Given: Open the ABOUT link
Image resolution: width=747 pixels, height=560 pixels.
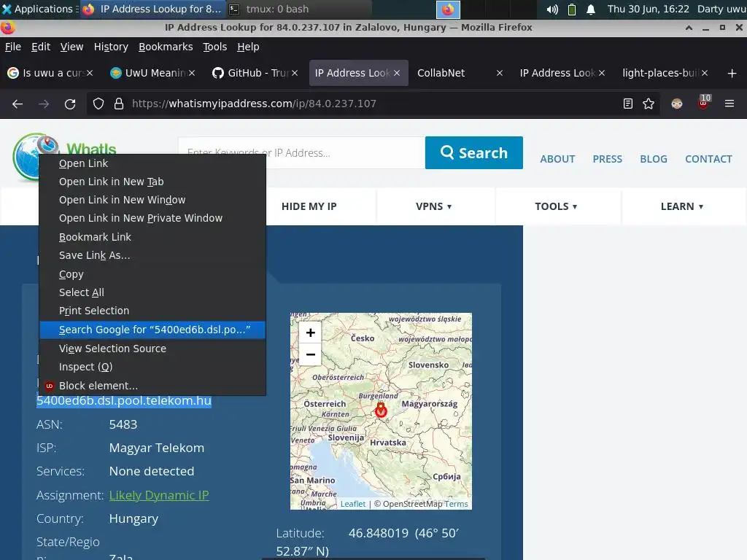Looking at the screenshot, I should 557,159.
